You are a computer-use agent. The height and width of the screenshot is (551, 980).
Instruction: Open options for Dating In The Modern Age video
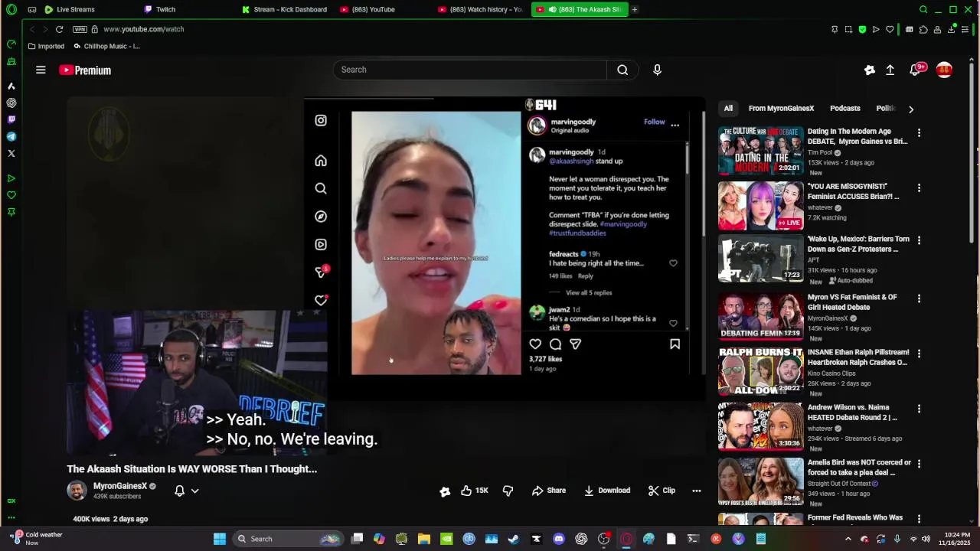[919, 132]
